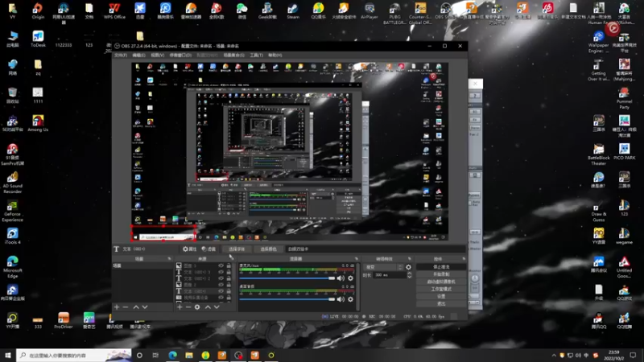Toggle the lock on the 图像 2 source

(x=229, y=285)
